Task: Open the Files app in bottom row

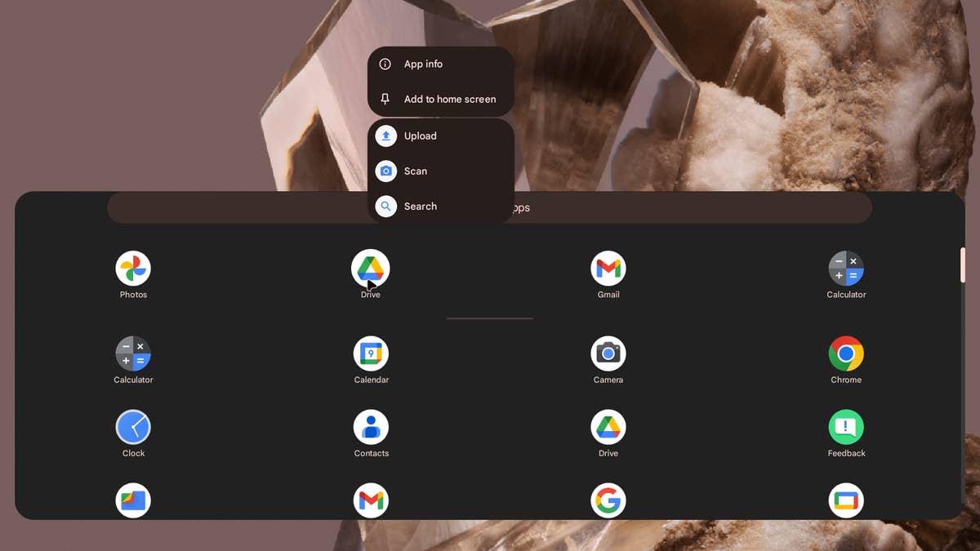Action: pos(133,500)
